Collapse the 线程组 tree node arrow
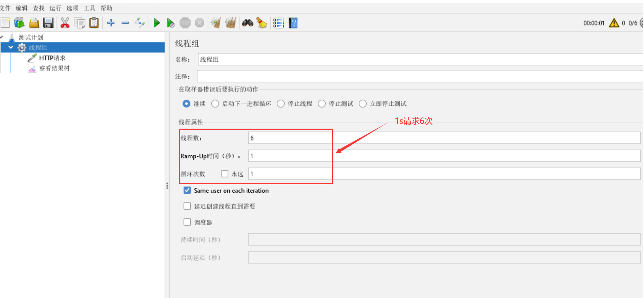This screenshot has width=644, height=298. click(x=11, y=47)
